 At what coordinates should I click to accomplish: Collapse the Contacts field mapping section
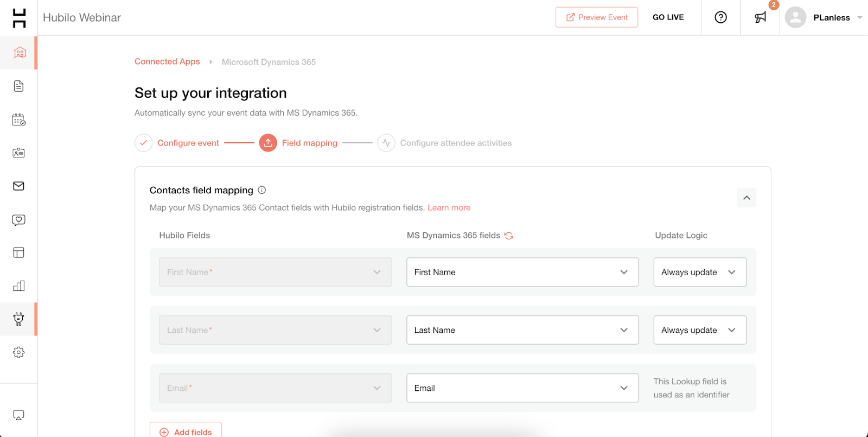[x=746, y=198]
